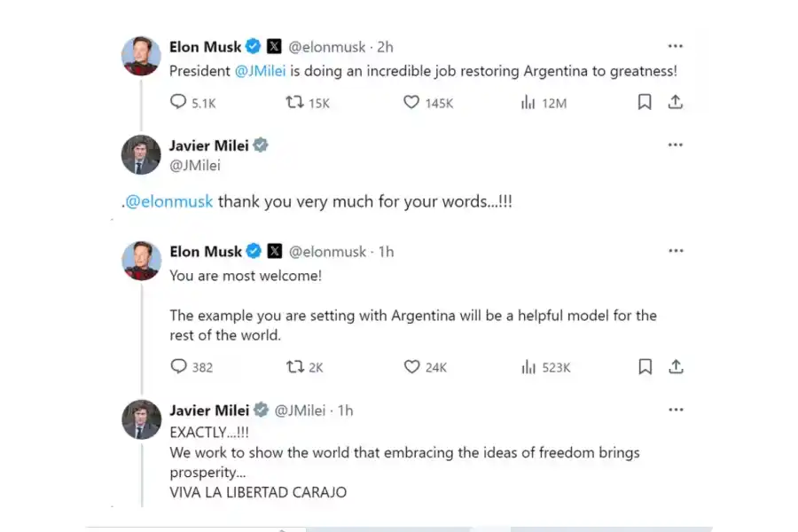
Task: Open more options on Elon's second tweet
Action: pyautogui.click(x=676, y=251)
